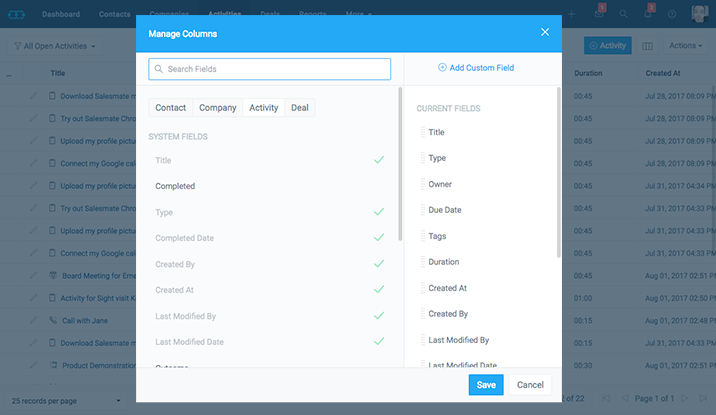The height and width of the screenshot is (415, 716).
Task: Click the manage columns icon in toolbar
Action: pyautogui.click(x=647, y=46)
